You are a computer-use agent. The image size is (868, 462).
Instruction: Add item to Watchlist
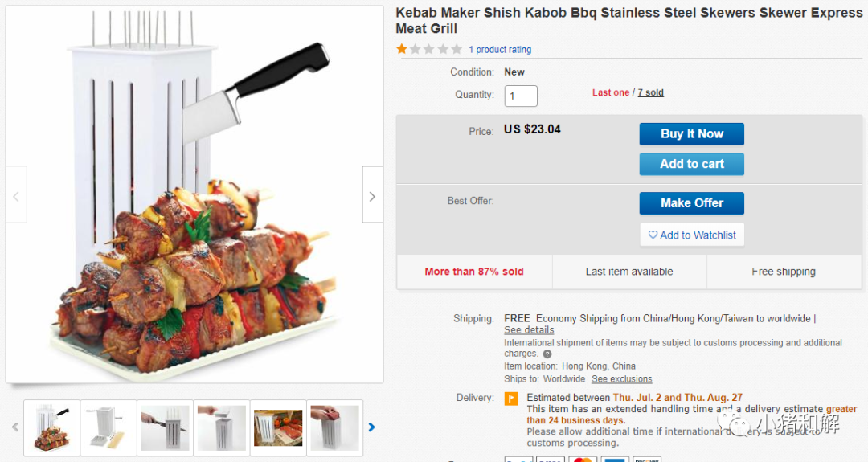692,235
